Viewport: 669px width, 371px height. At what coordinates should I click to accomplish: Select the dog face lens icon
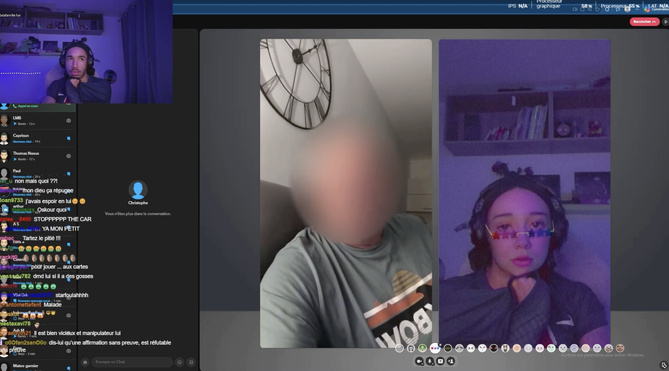(505, 348)
